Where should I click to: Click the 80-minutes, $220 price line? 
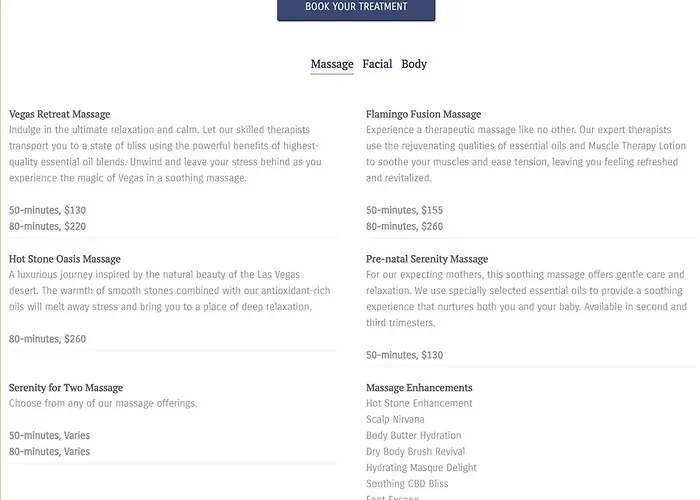pyautogui.click(x=48, y=226)
